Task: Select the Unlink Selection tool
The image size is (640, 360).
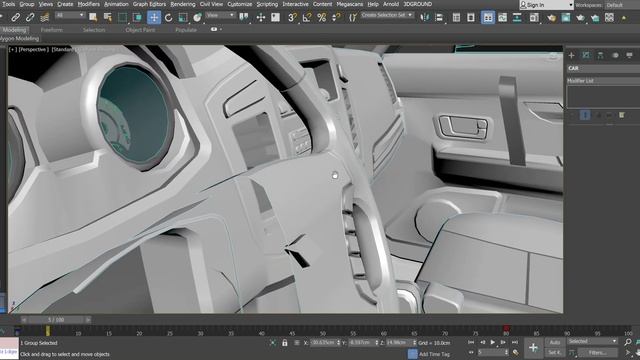Action: tap(30, 18)
